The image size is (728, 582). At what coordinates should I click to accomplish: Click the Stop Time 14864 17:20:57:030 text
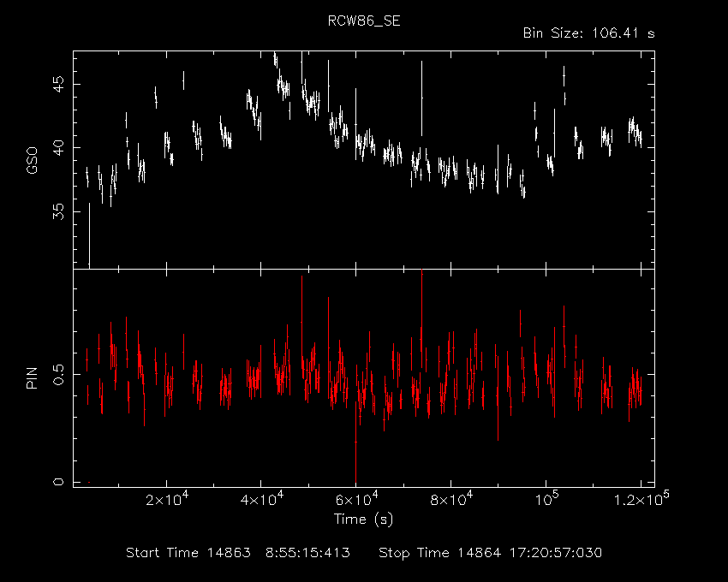[490, 553]
